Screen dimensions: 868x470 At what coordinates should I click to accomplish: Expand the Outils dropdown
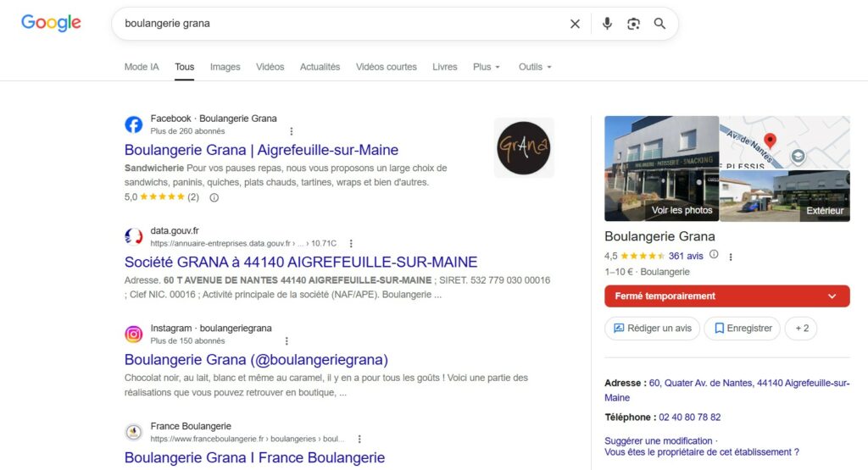point(535,67)
